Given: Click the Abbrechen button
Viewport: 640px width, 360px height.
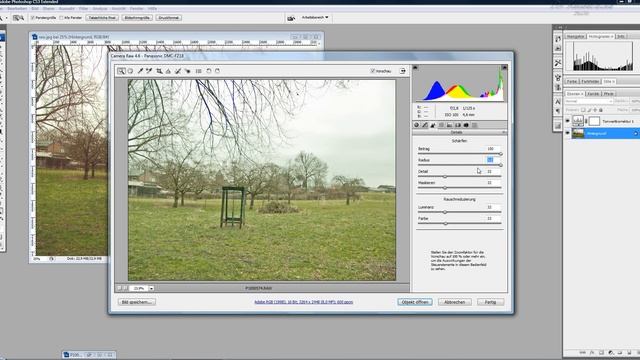Looking at the screenshot, I should tap(455, 302).
